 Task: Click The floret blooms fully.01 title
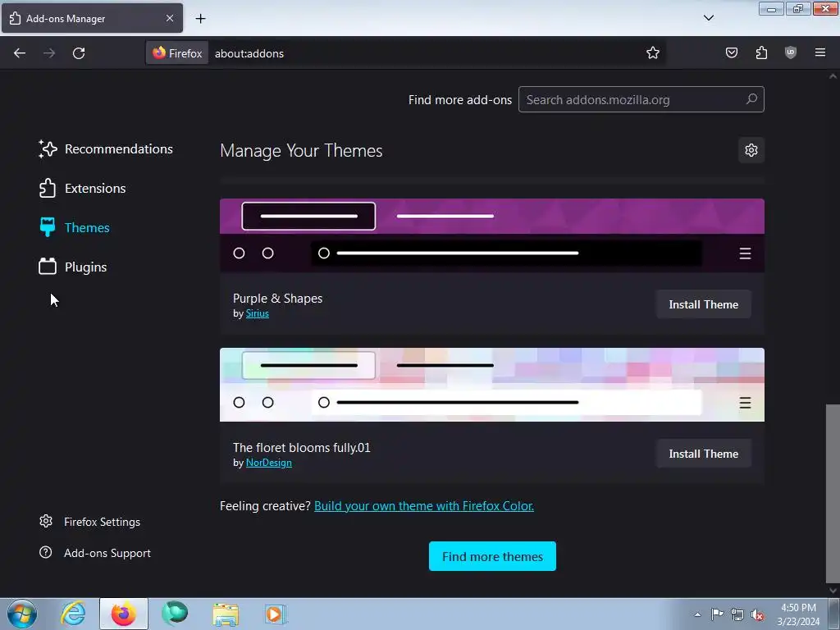(x=302, y=448)
